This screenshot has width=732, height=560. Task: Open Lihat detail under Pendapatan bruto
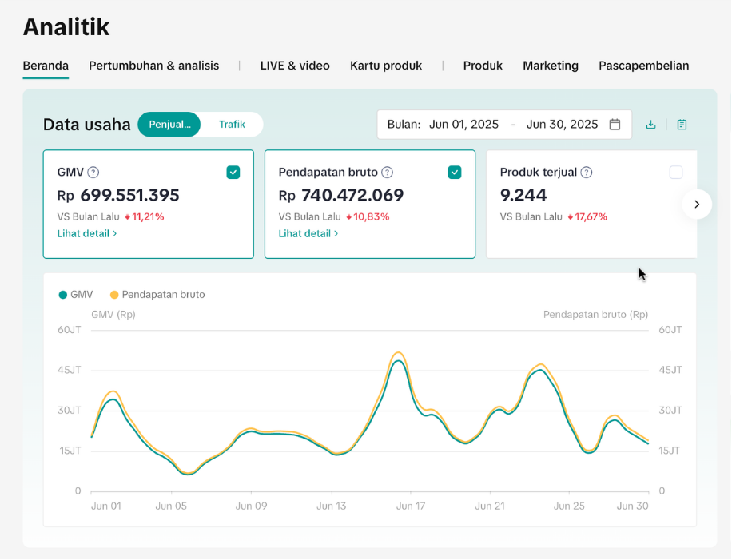tap(308, 234)
